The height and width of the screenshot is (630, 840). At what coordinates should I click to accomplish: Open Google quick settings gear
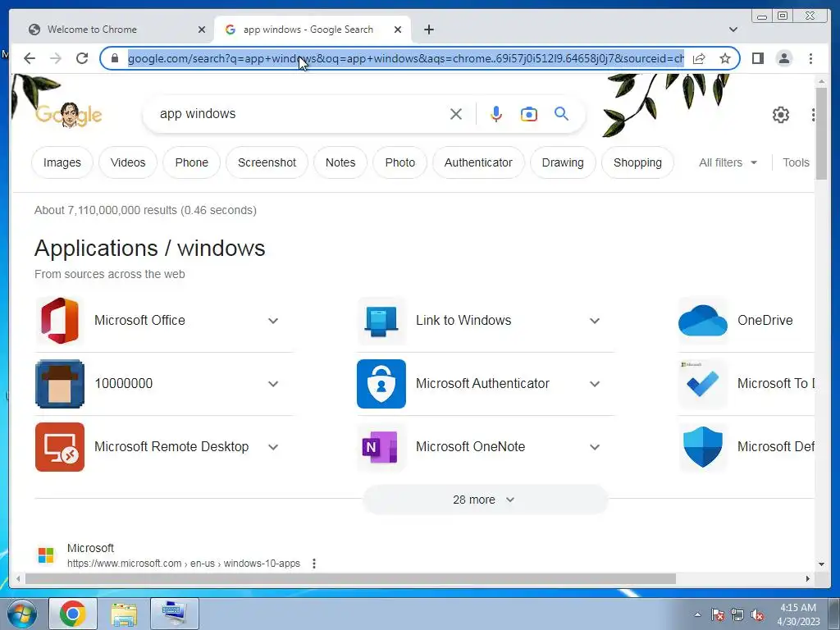[781, 115]
